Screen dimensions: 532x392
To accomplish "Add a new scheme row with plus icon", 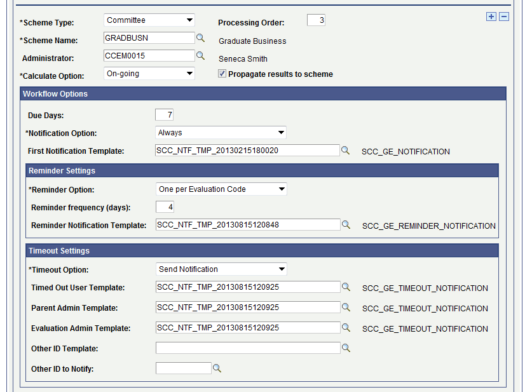I will (x=491, y=17).
